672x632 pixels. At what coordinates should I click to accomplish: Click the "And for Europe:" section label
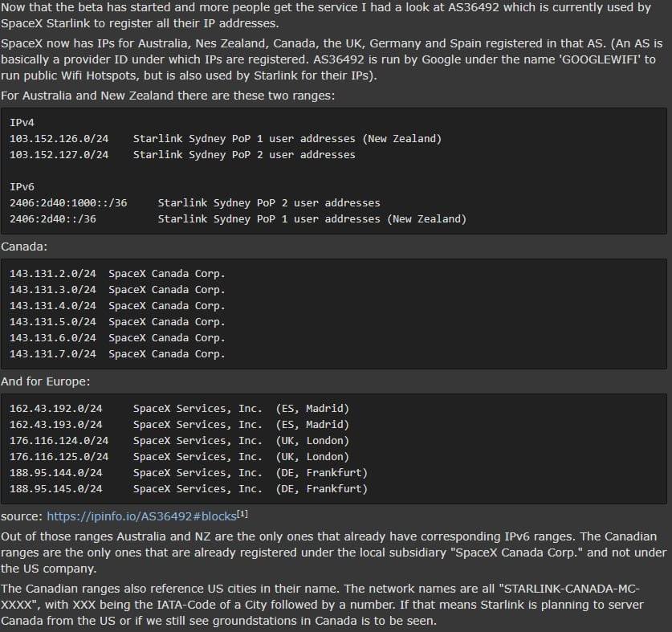(46, 381)
